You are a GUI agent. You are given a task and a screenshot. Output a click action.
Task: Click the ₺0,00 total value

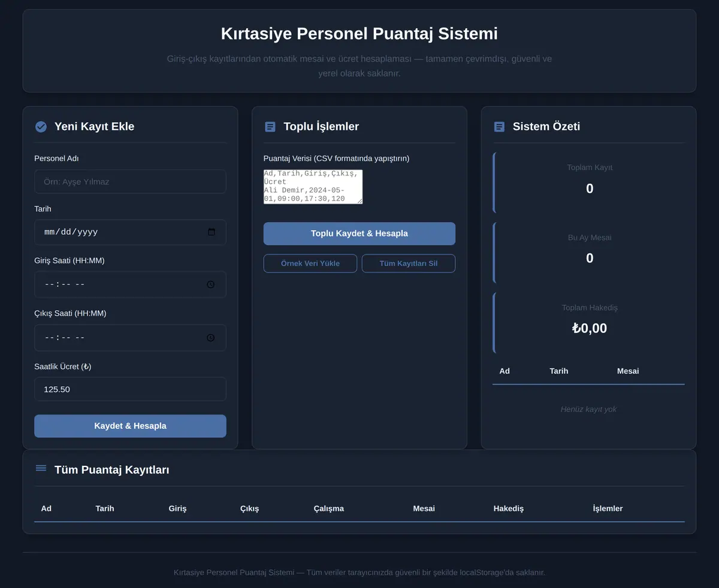590,328
